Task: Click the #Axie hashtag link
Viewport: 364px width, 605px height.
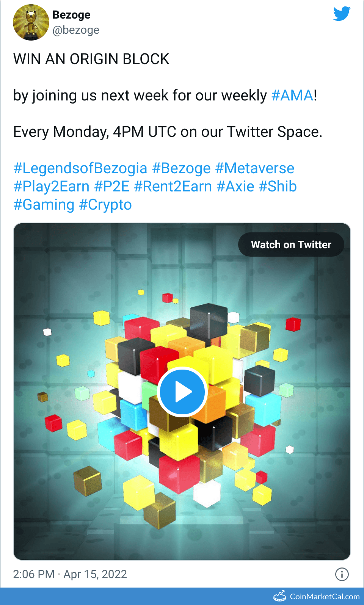Action: point(235,187)
